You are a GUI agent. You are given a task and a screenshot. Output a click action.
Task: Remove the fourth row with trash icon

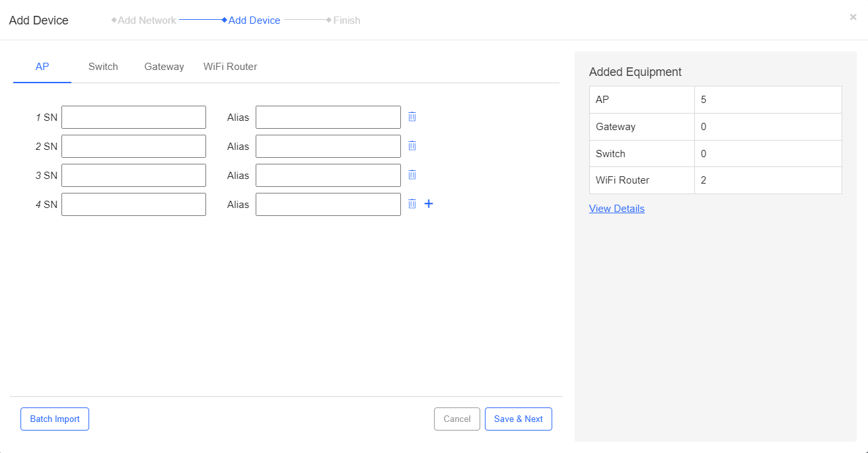click(412, 204)
